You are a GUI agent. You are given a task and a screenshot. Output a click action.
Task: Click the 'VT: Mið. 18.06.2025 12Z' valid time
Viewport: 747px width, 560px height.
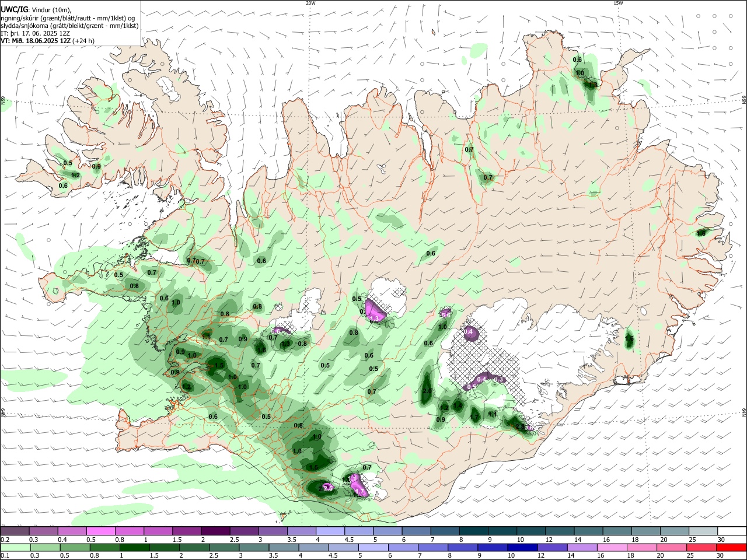tap(36, 41)
